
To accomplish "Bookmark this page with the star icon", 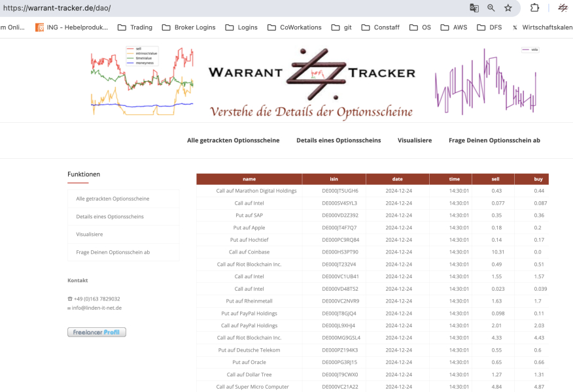I will click(508, 8).
